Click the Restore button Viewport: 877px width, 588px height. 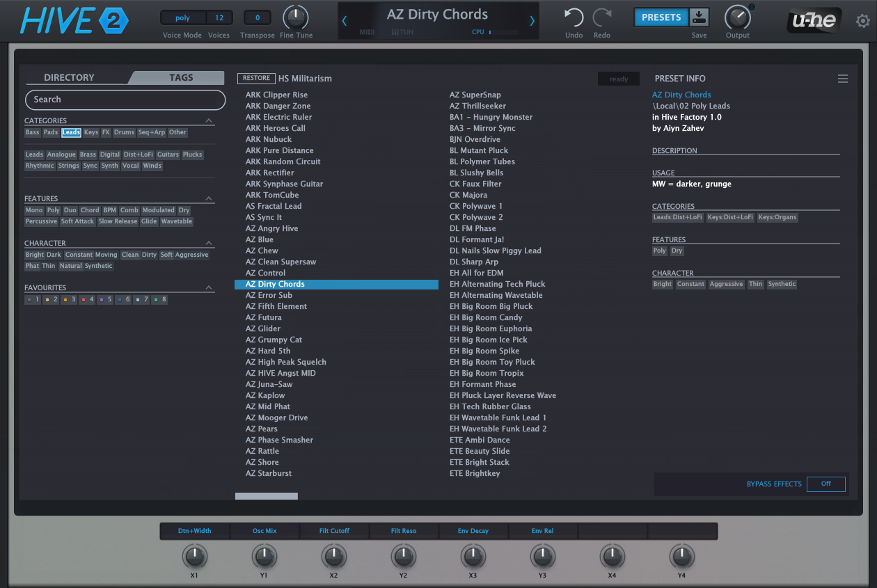pos(256,79)
